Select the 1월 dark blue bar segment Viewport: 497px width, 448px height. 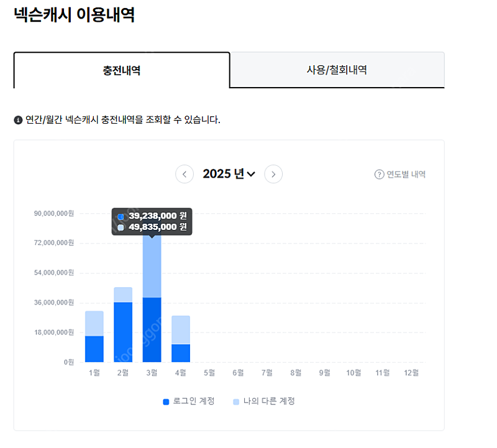tap(94, 349)
